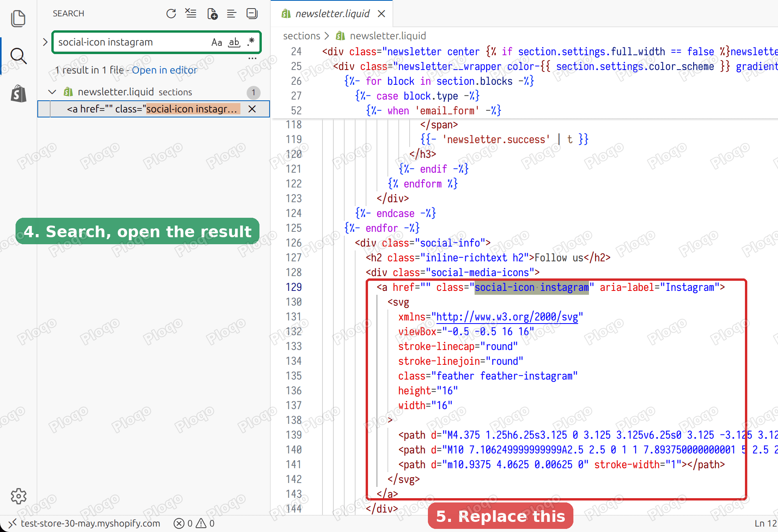Open the http://www.w3.org/2000/svg link
This screenshot has width=778, height=532.
coord(508,317)
